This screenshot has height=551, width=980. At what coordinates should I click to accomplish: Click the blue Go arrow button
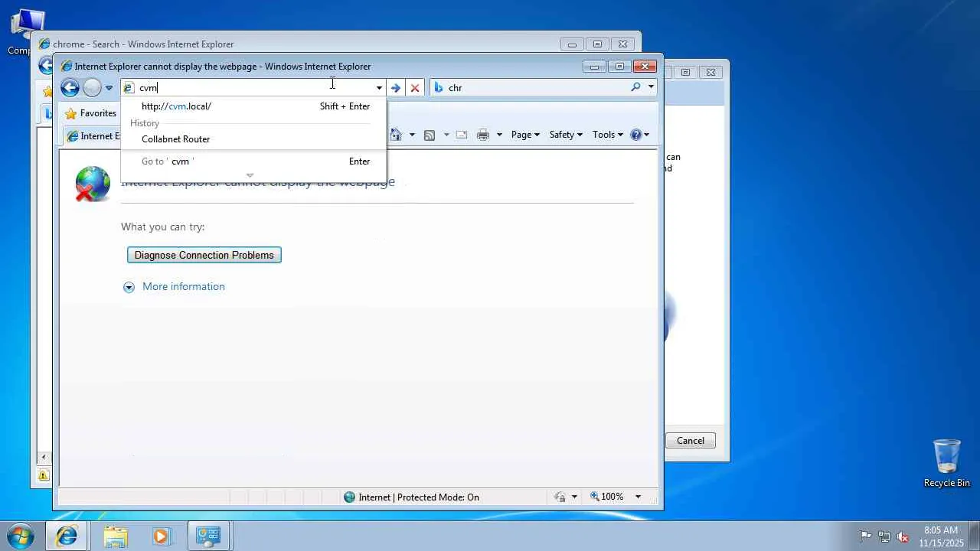(x=395, y=88)
